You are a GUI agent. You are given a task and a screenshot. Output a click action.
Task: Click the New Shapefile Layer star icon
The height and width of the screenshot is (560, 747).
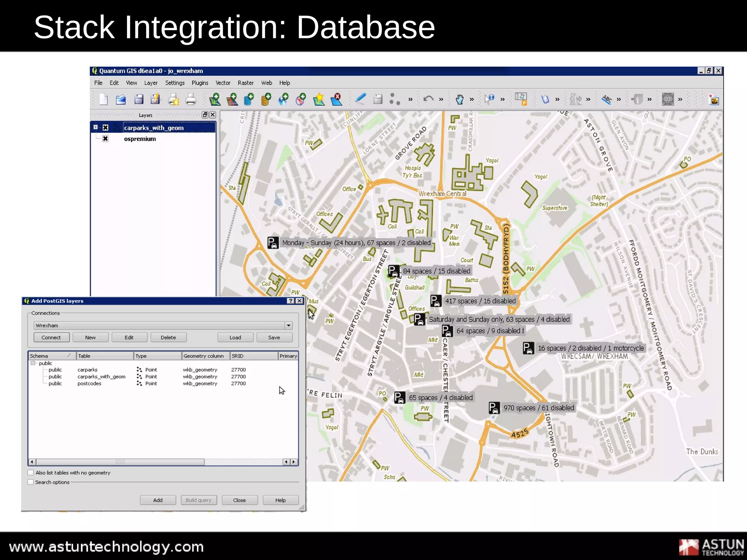pyautogui.click(x=319, y=99)
